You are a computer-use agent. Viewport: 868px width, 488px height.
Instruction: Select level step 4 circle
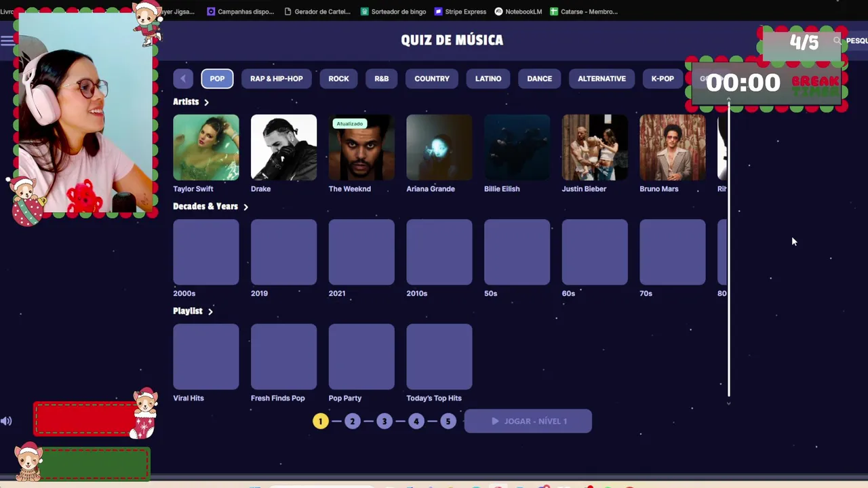click(x=416, y=421)
